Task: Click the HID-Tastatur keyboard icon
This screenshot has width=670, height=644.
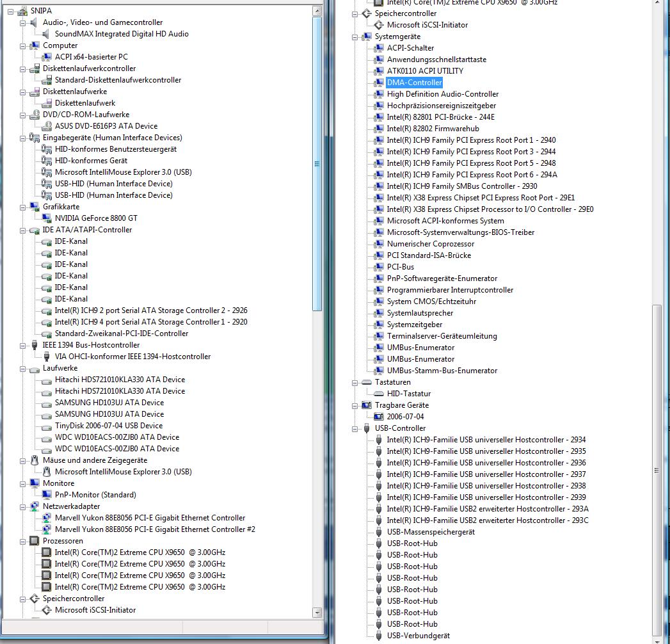Action: point(379,394)
